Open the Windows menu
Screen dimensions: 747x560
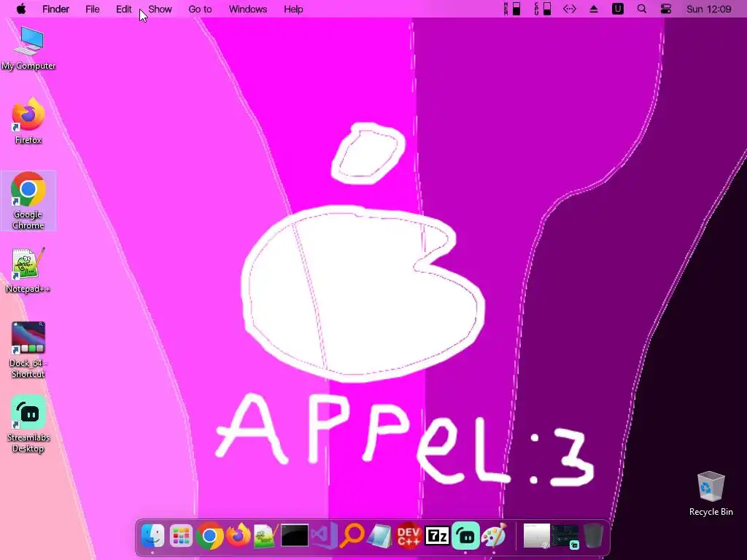[248, 9]
